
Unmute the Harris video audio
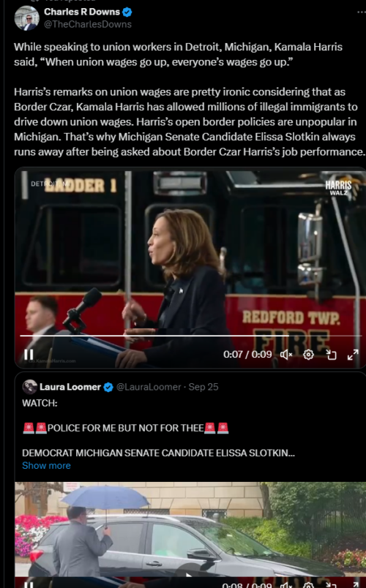coord(286,355)
